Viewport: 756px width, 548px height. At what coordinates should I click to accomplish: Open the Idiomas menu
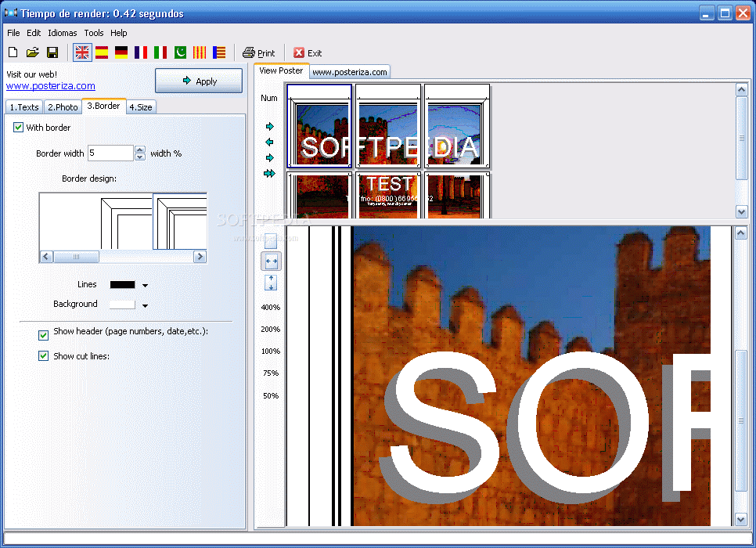pos(62,33)
